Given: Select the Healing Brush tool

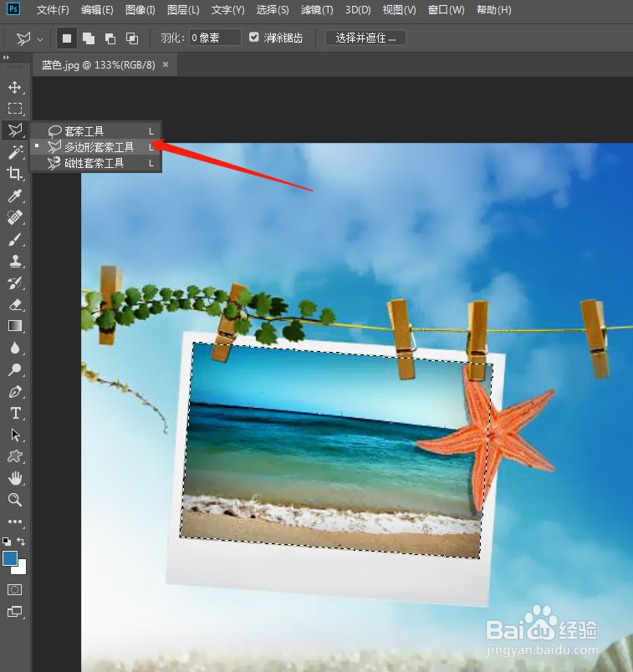Looking at the screenshot, I should 15,217.
